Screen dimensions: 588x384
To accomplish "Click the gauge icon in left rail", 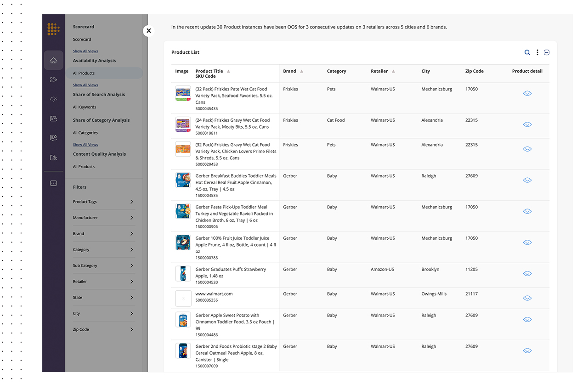I will 53,99.
